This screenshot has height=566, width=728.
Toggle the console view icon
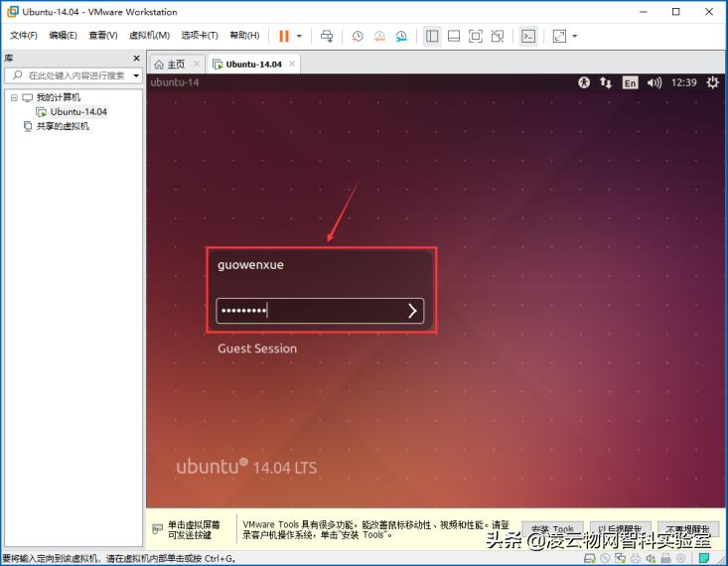(528, 36)
